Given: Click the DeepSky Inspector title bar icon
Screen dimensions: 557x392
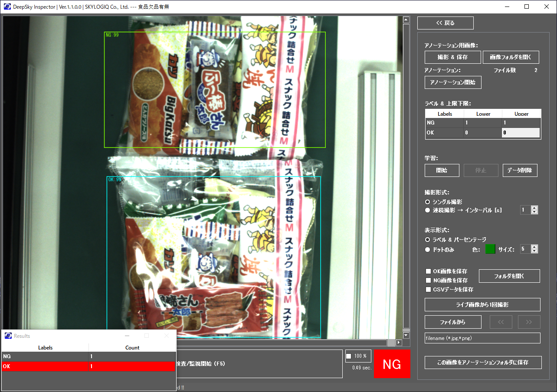Looking at the screenshot, I should point(7,7).
